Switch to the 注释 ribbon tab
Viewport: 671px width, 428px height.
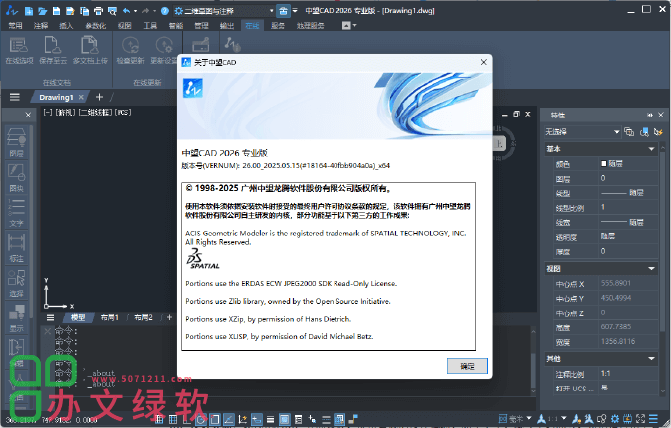[x=41, y=26]
